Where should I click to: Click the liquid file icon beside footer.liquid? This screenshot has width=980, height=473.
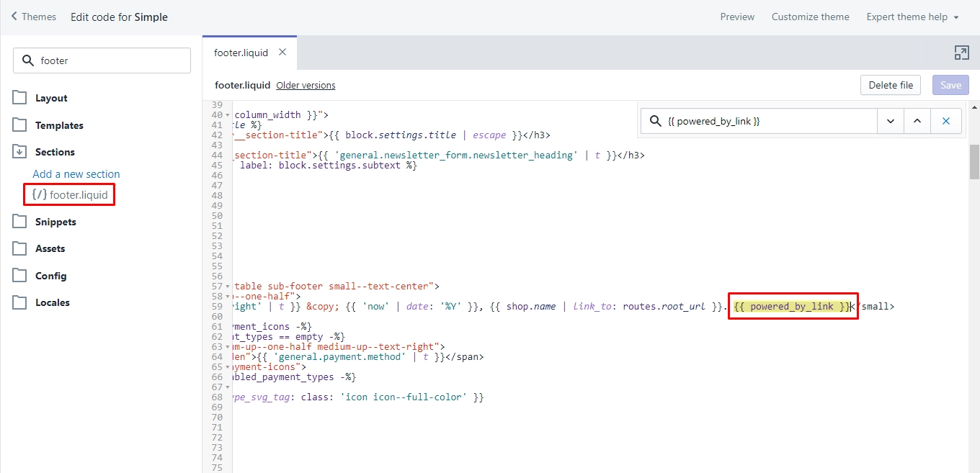(x=40, y=194)
